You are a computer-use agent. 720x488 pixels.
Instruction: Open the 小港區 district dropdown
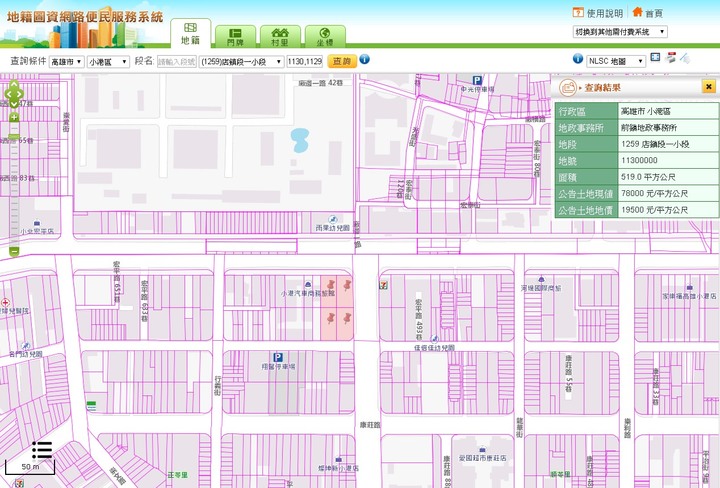pyautogui.click(x=108, y=62)
